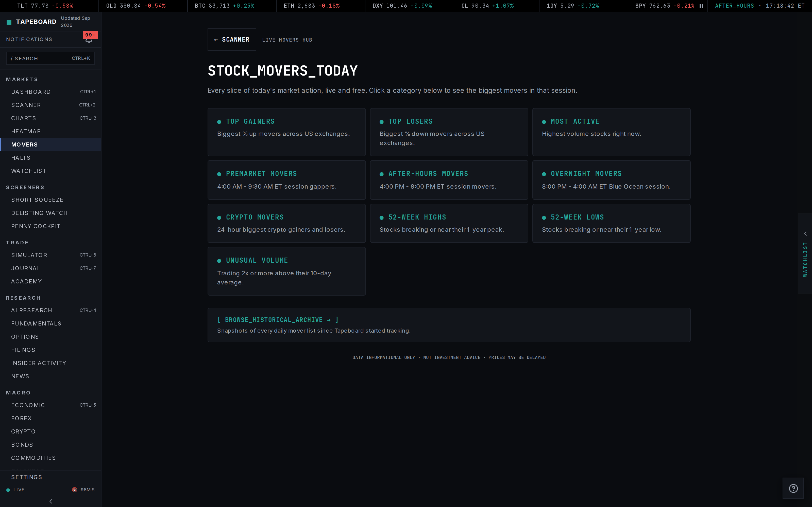Image resolution: width=812 pixels, height=507 pixels.
Task: Open the Crypto Movers card
Action: pos(286,223)
